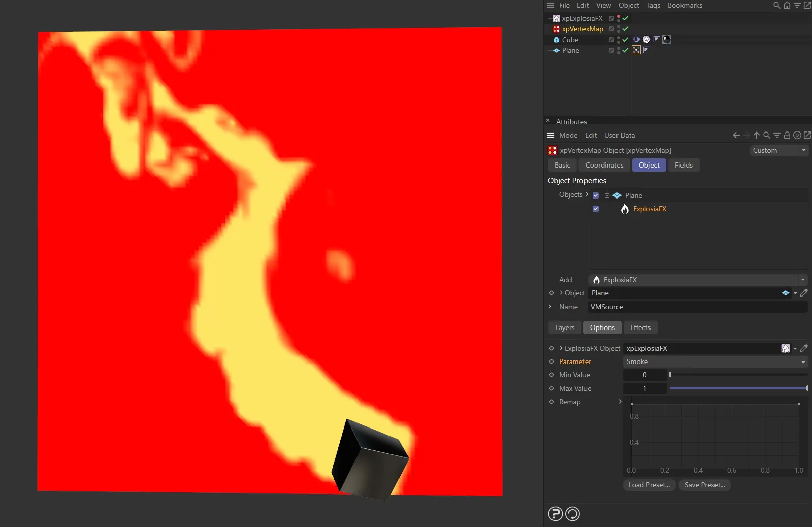Click the Object Manager search icon
The height and width of the screenshot is (527, 812).
776,5
